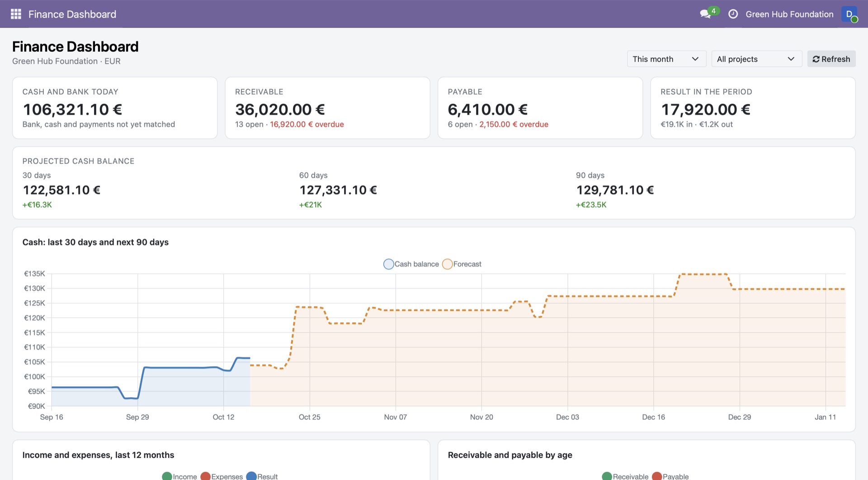Click the 13 open receivable count
This screenshot has width=868, height=480.
click(249, 124)
